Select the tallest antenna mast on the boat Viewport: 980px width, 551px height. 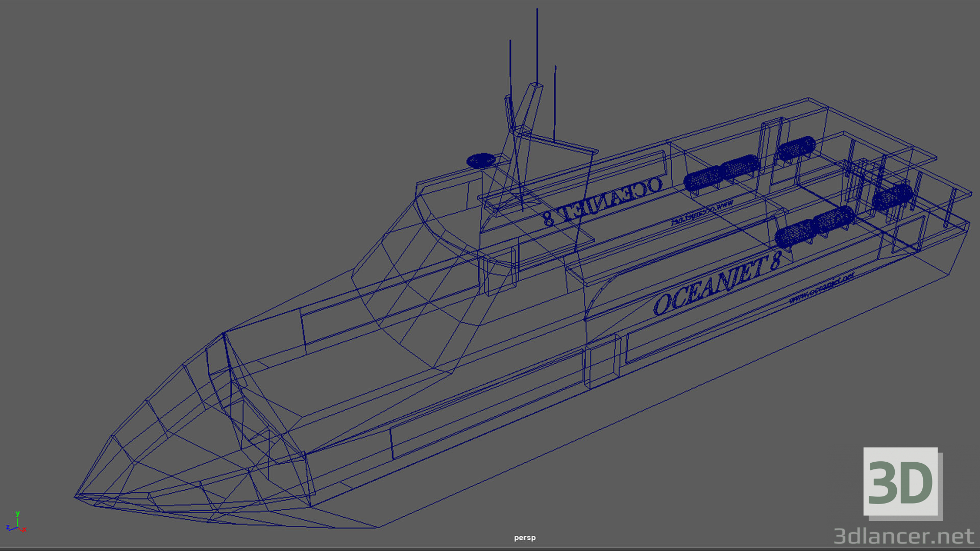point(536,46)
